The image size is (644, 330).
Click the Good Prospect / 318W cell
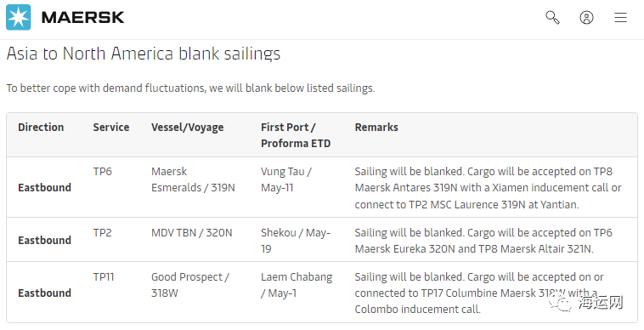coord(189,285)
